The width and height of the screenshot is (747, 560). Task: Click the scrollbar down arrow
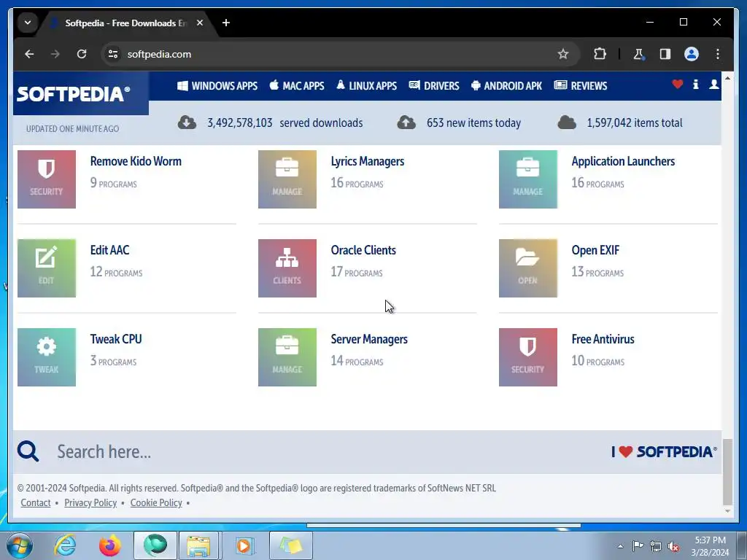pos(727,511)
